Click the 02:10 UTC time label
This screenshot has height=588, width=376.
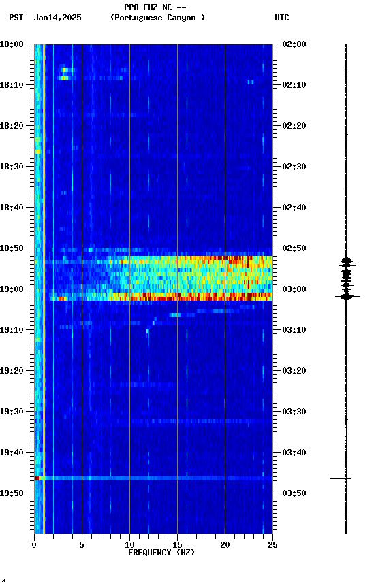(294, 85)
